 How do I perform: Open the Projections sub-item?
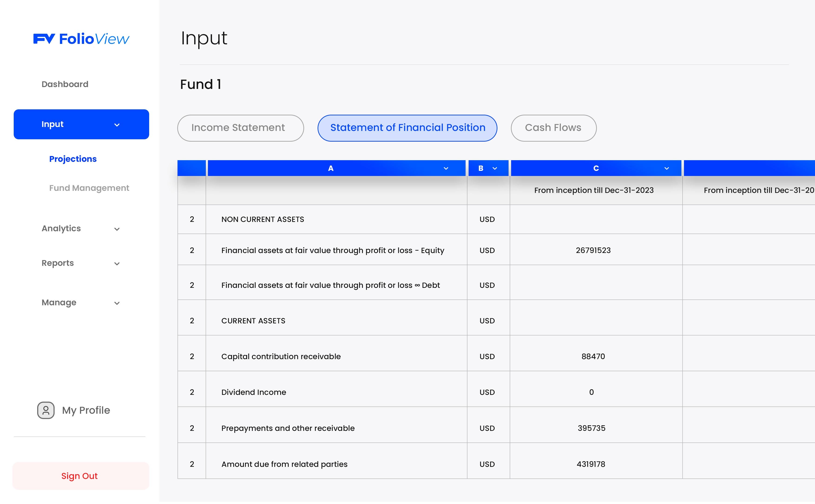click(x=73, y=159)
